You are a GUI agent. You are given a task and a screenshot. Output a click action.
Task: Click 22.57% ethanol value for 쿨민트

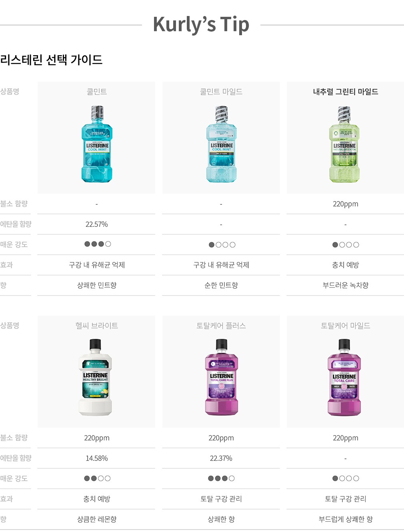(x=97, y=224)
